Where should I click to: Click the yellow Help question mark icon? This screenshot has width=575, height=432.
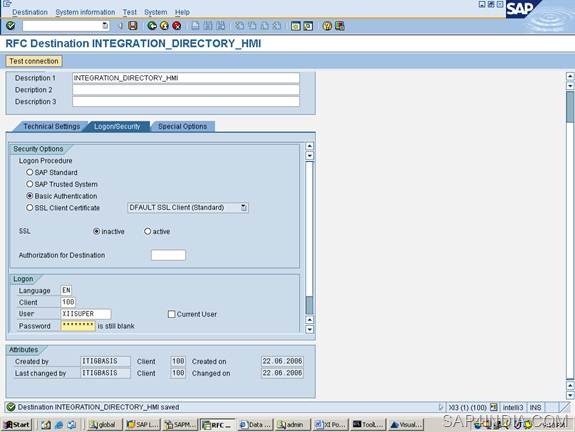point(327,26)
